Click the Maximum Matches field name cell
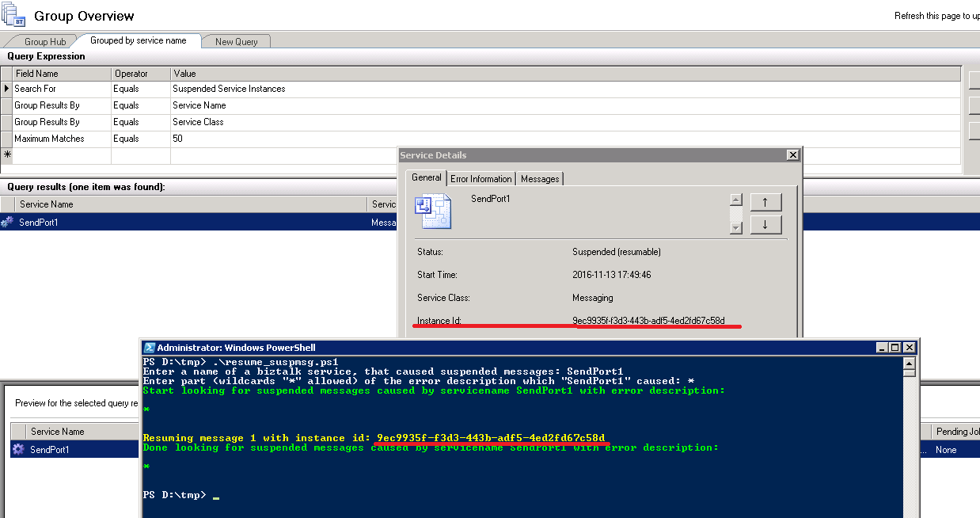Image resolution: width=980 pixels, height=518 pixels. click(x=62, y=139)
